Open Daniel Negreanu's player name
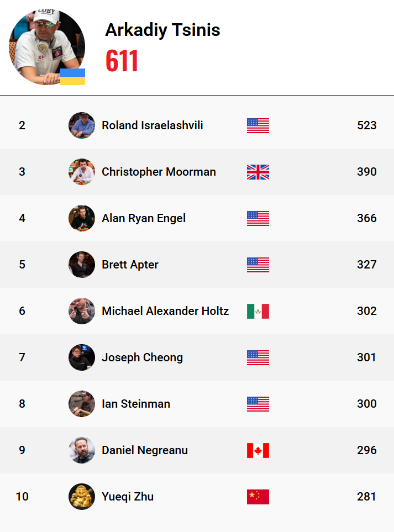394x532 pixels. click(x=145, y=450)
